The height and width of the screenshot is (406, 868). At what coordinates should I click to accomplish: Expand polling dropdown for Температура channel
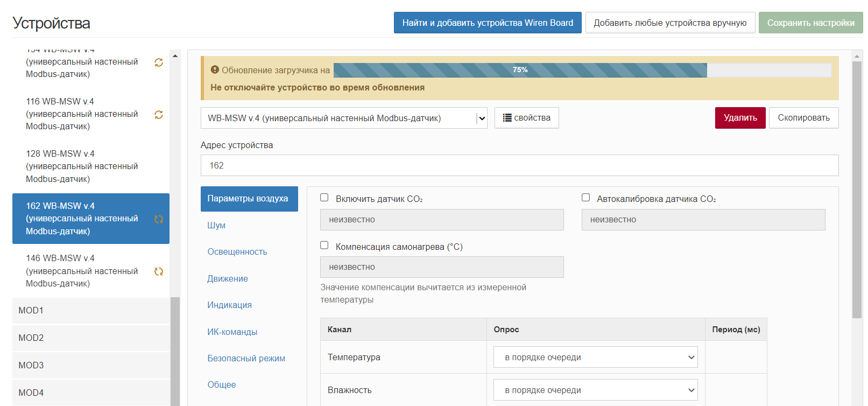point(595,358)
